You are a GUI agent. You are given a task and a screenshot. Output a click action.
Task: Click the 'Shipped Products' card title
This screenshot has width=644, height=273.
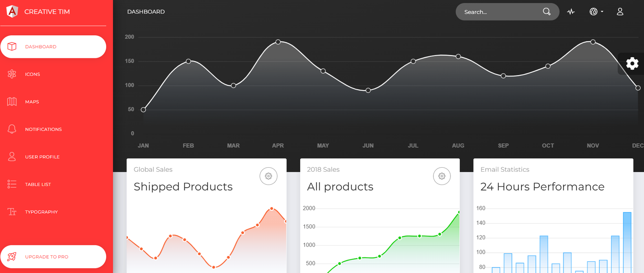183,187
